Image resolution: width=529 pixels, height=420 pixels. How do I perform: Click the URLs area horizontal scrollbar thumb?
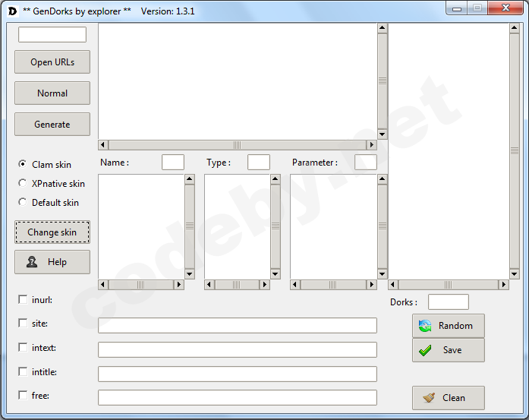pyautogui.click(x=238, y=145)
